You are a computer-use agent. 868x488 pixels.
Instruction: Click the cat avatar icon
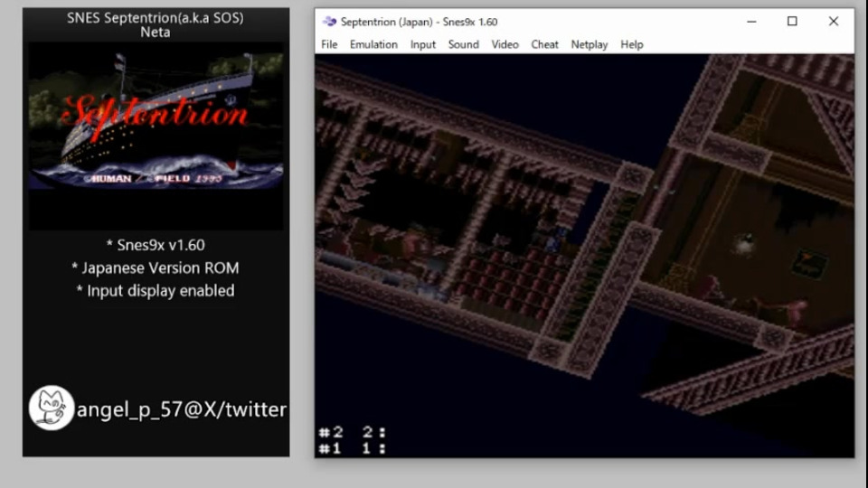pos(52,408)
